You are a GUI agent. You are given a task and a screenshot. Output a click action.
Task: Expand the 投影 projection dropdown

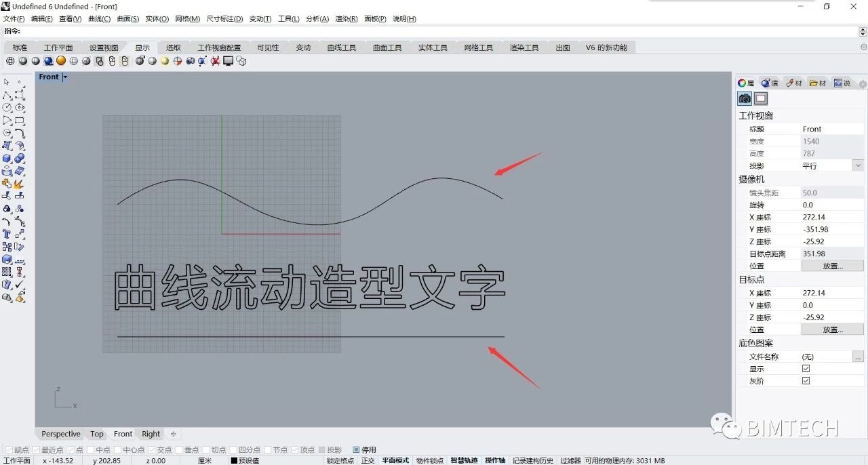858,165
